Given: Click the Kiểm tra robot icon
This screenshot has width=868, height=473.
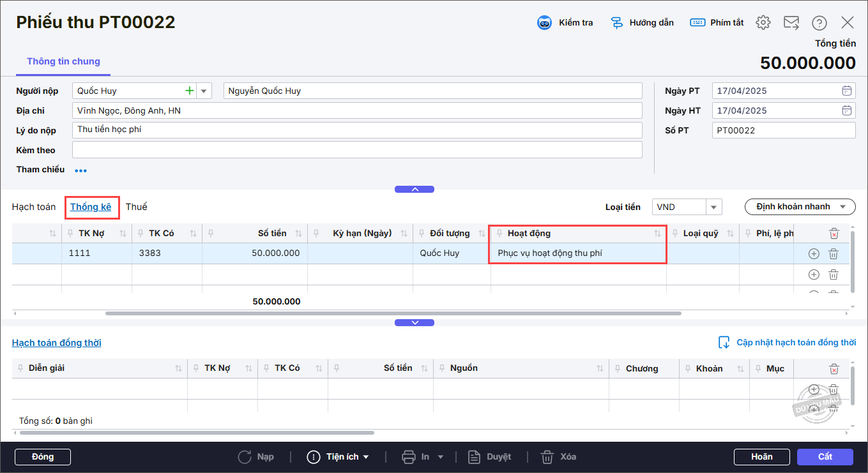Looking at the screenshot, I should pos(544,23).
